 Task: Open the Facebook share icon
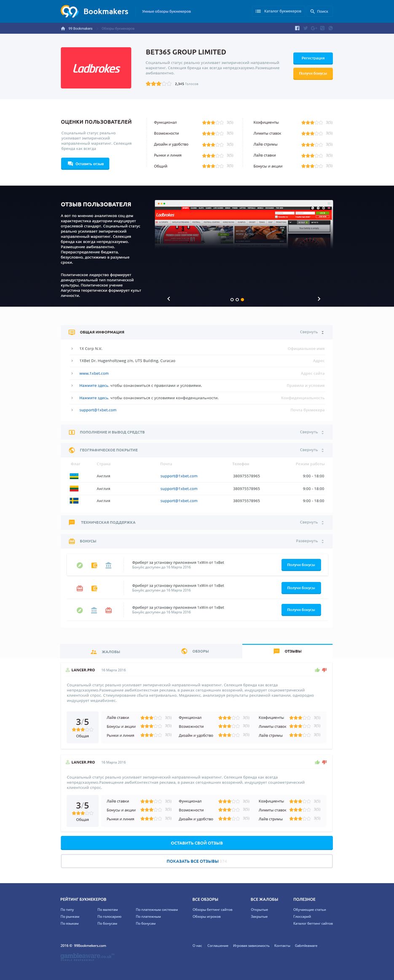click(297, 28)
